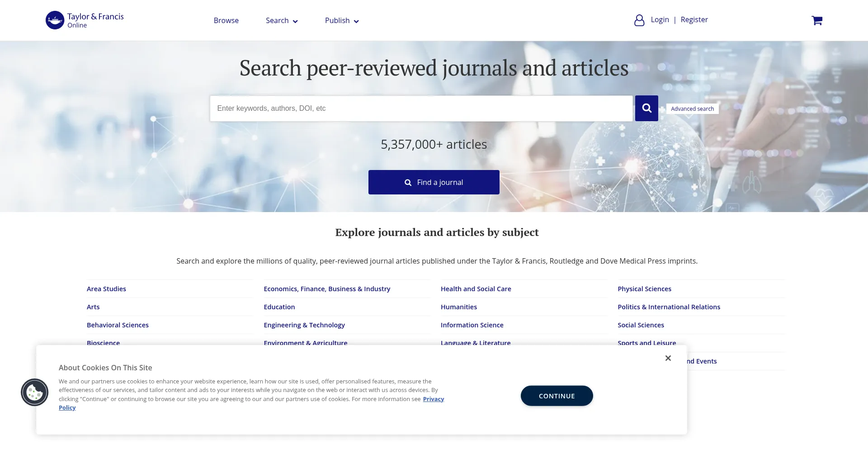Screen dimensions: 868x449
Task: Click the Login link
Action: (660, 20)
